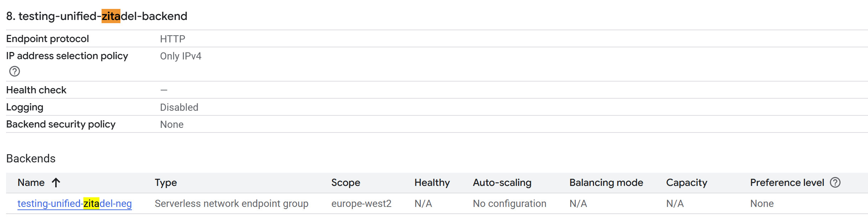The height and width of the screenshot is (224, 868).
Task: Click help icon beside Preference level
Action: 835,183
